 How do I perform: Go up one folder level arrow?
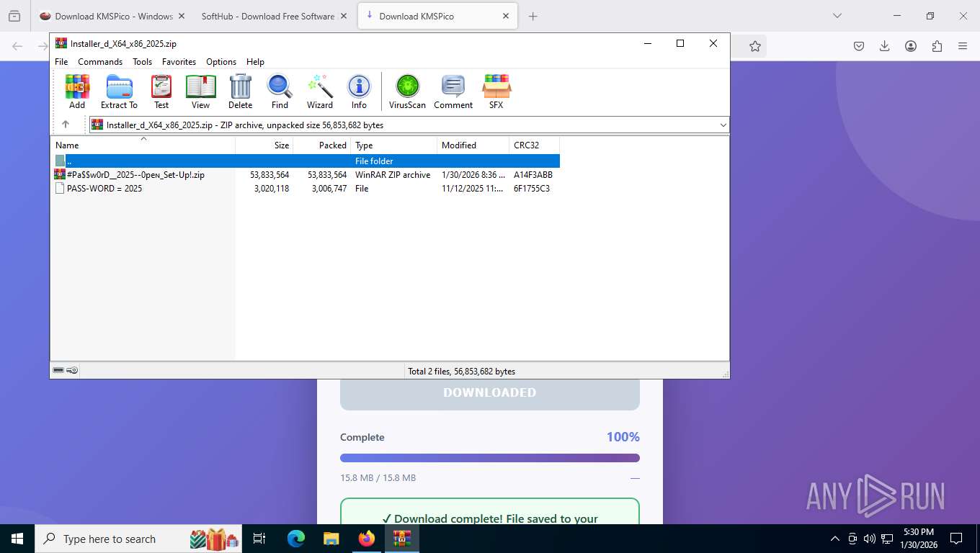66,125
